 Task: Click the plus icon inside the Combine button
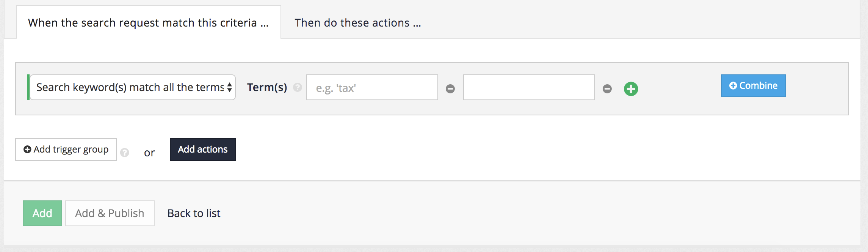732,85
